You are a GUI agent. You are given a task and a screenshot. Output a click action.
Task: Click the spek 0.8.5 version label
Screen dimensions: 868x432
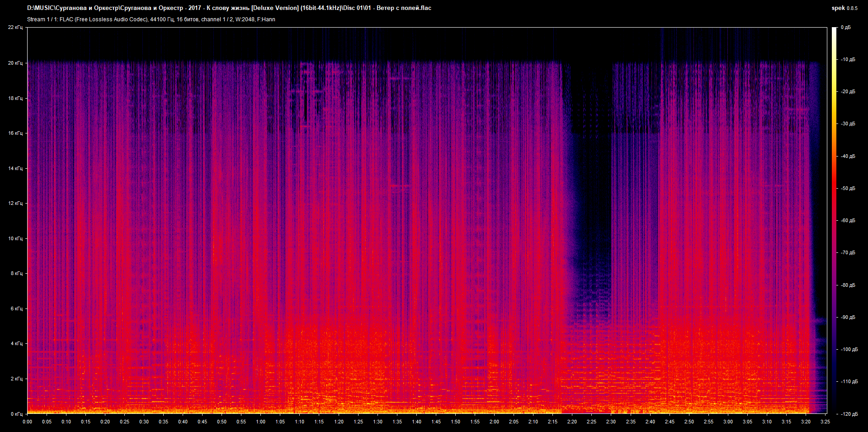(844, 8)
